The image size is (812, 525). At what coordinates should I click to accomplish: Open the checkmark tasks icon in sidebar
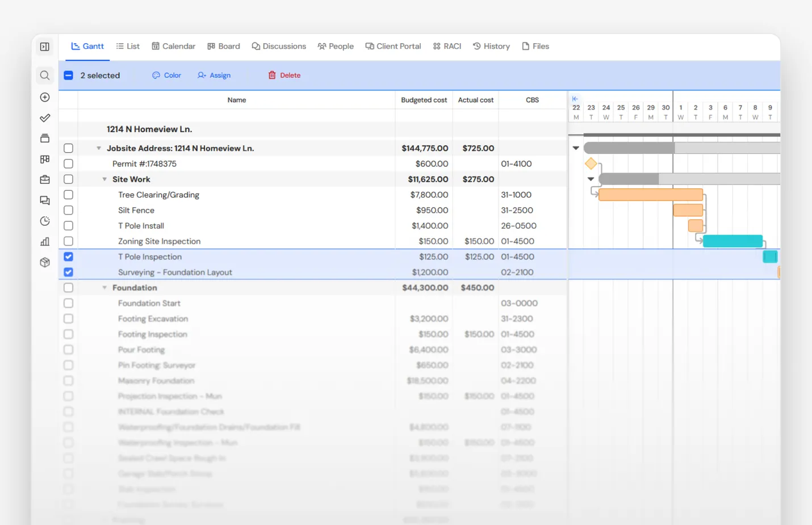45,118
